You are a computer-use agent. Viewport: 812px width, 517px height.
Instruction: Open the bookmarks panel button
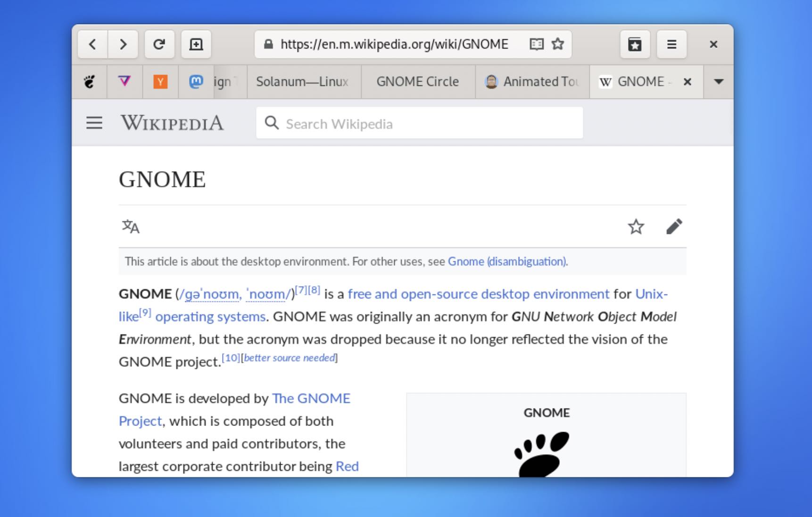click(635, 44)
